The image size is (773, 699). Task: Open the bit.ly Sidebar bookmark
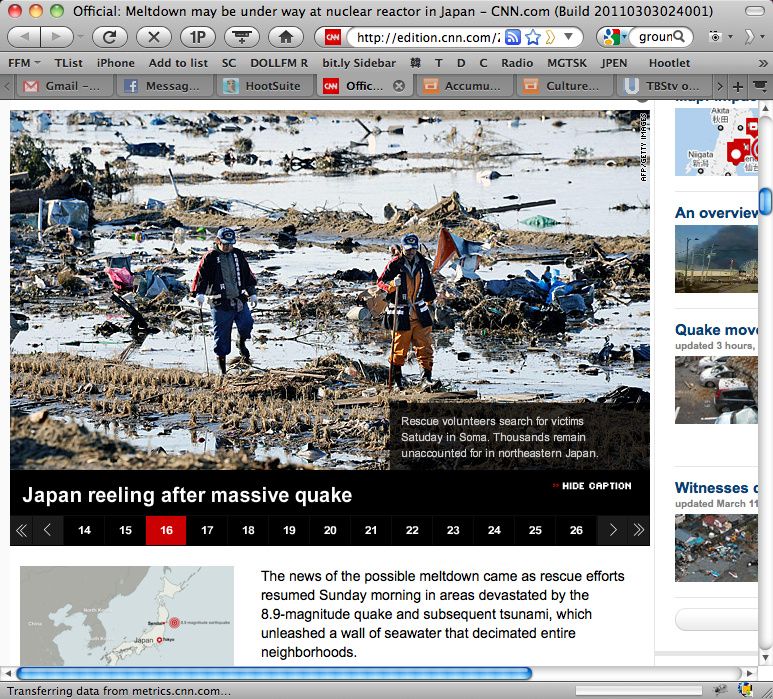click(359, 62)
